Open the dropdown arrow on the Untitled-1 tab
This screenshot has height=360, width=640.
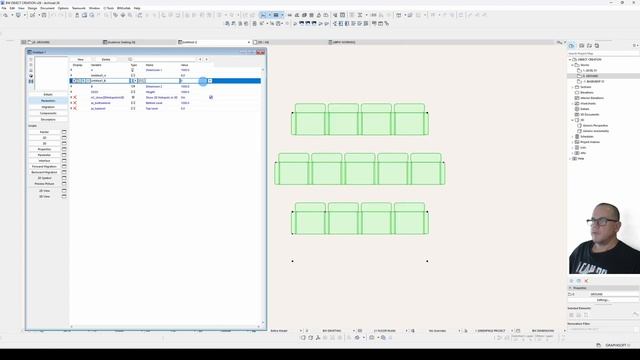click(x=249, y=42)
